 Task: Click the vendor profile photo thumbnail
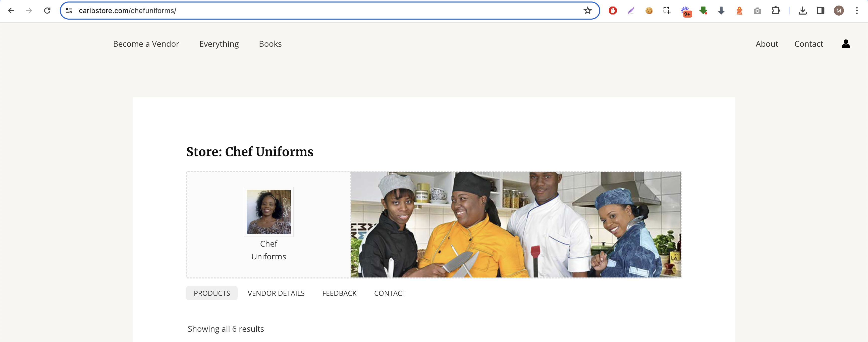(x=268, y=212)
